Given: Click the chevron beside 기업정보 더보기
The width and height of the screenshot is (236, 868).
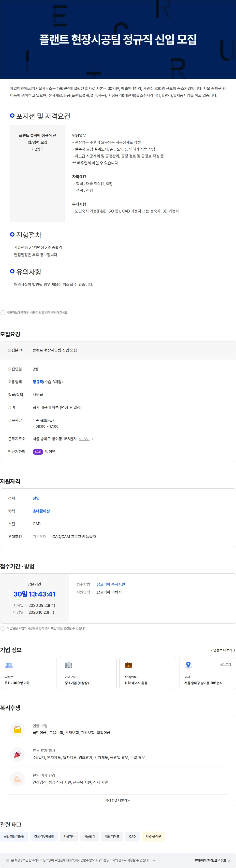Looking at the screenshot, I should [x=234, y=650].
